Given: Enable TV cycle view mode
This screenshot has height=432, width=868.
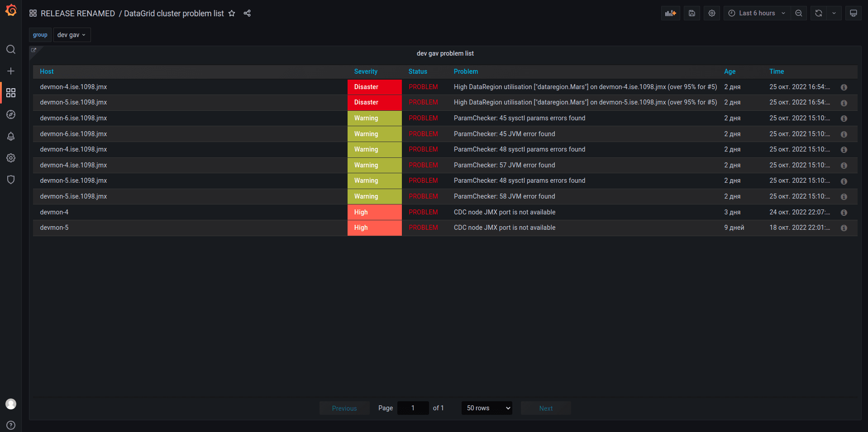Looking at the screenshot, I should pos(854,13).
